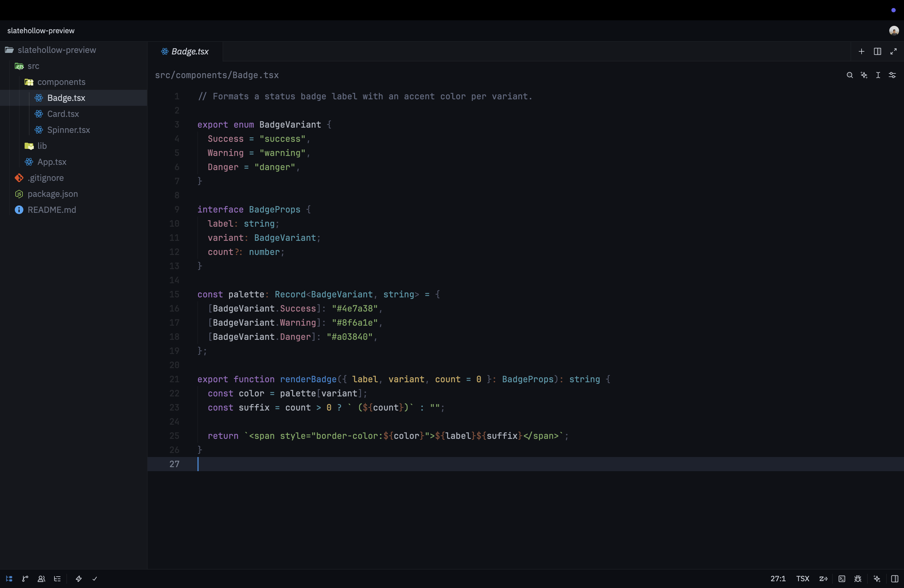Collapse the components folder
Image resolution: width=904 pixels, height=588 pixels.
click(74, 82)
